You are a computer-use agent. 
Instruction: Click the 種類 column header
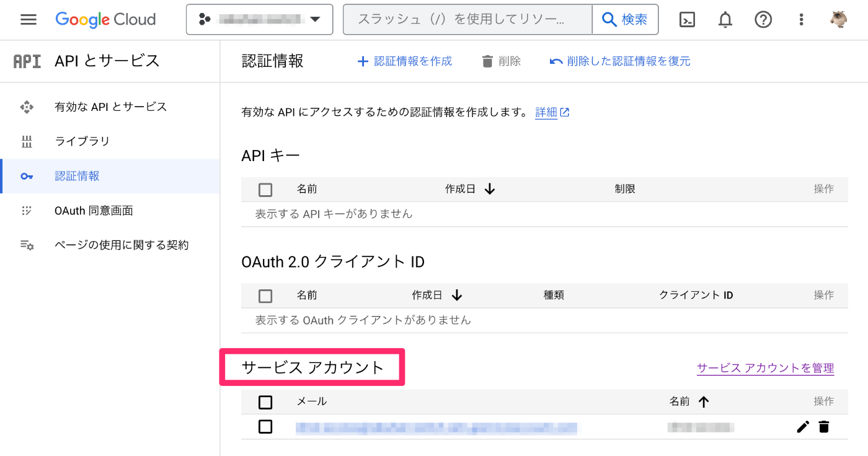pos(554,296)
